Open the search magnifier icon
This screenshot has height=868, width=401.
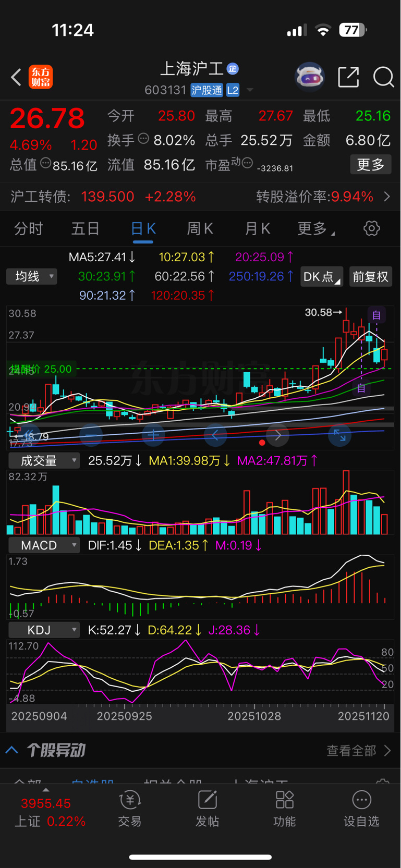click(383, 77)
